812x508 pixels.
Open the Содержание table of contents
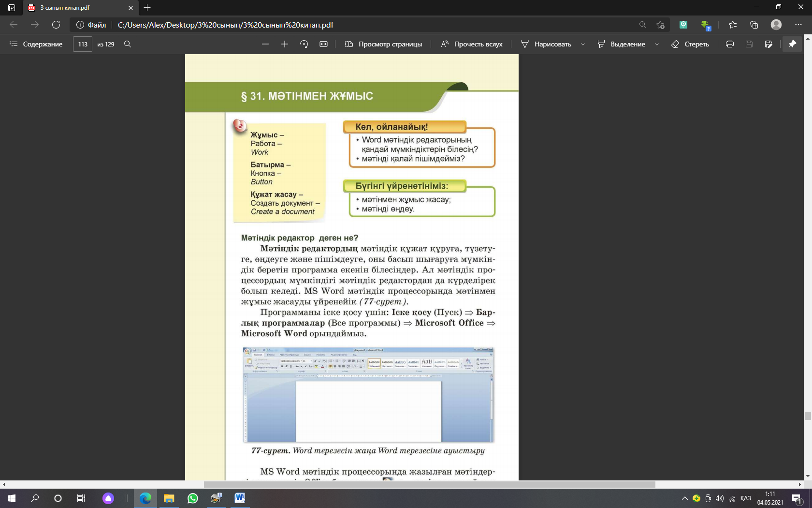coord(36,44)
